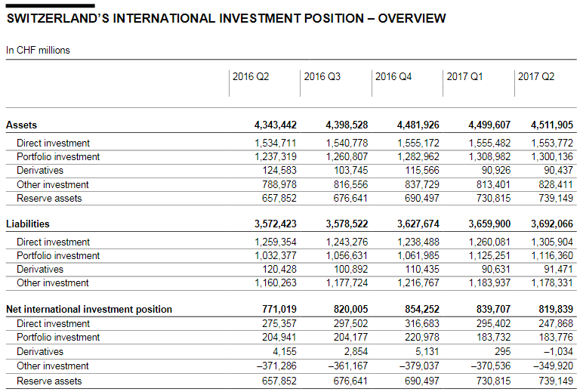The image size is (580, 392).
Task: Select the total Liabilities value 3,692,066
Action: 552,224
